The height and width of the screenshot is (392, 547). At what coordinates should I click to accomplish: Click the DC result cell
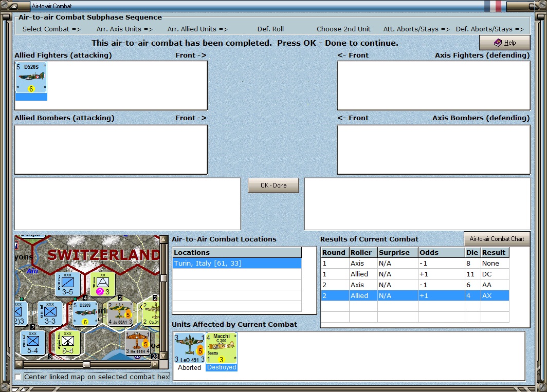point(495,274)
